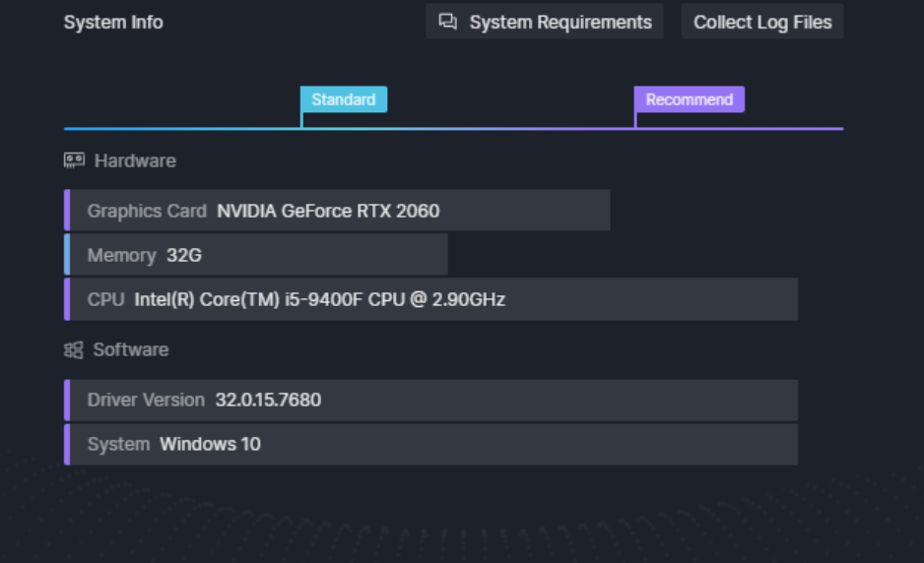Open System Requirements dialog
Viewport: 924px width, 563px height.
point(545,22)
